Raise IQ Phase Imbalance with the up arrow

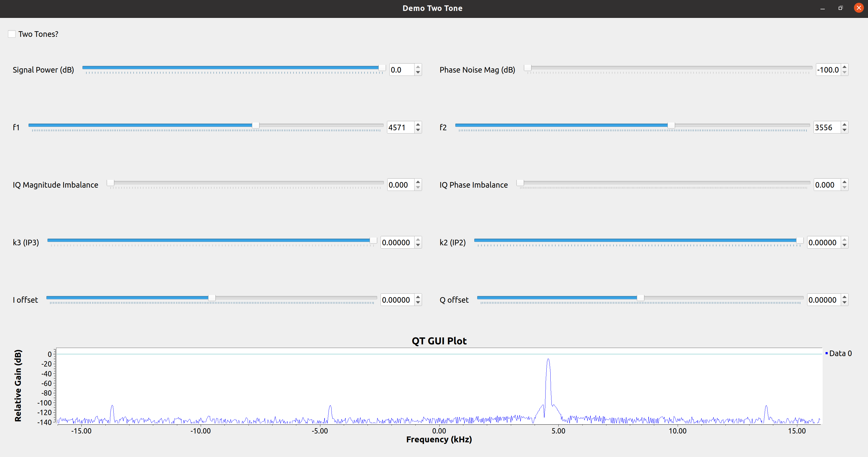tap(845, 182)
